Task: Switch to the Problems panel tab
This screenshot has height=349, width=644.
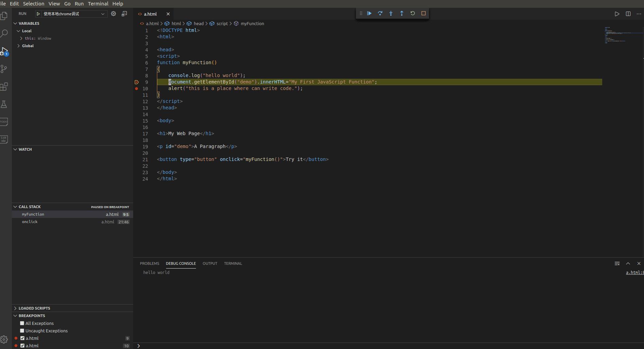Action: [149, 263]
